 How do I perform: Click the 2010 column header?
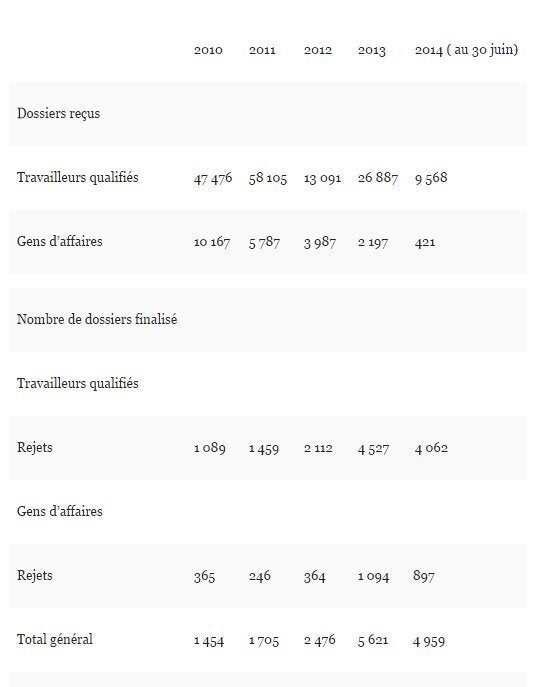[x=208, y=50]
